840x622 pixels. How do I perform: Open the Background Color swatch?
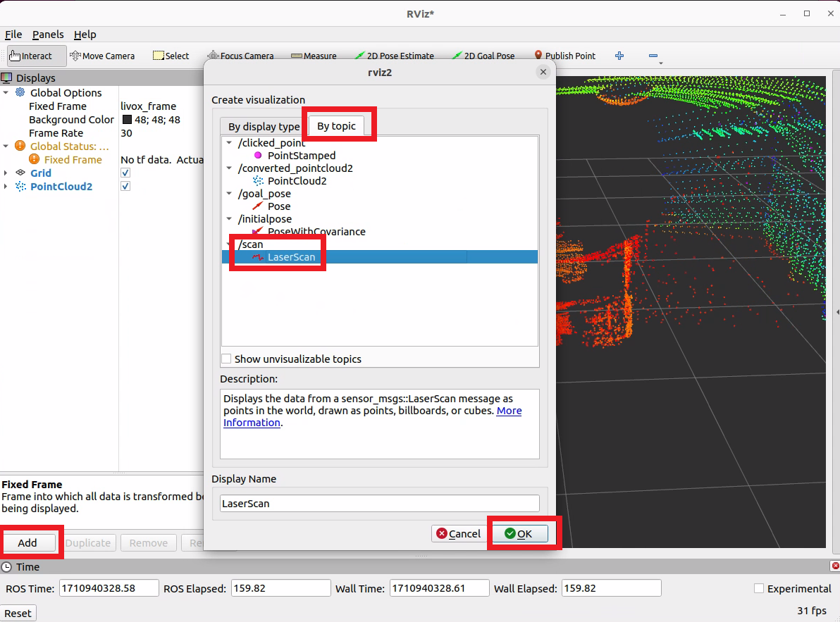(x=127, y=120)
